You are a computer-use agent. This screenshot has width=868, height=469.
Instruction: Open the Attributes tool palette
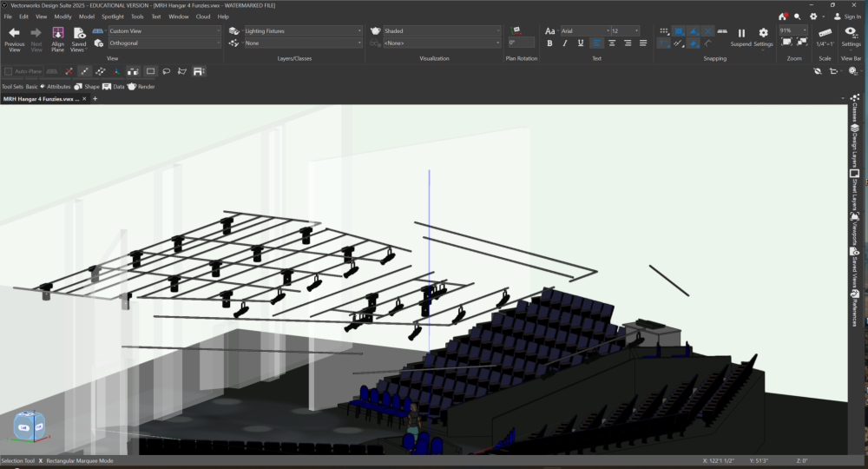pyautogui.click(x=55, y=87)
